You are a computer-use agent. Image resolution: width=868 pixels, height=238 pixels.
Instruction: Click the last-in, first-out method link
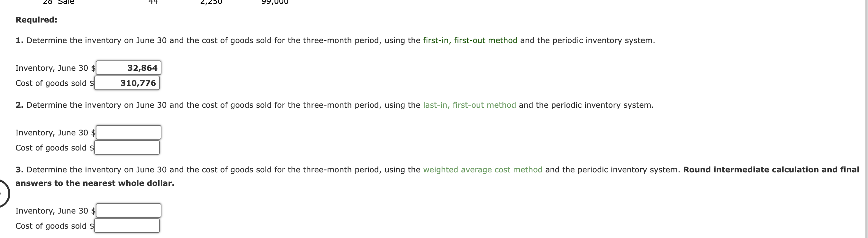click(x=469, y=105)
